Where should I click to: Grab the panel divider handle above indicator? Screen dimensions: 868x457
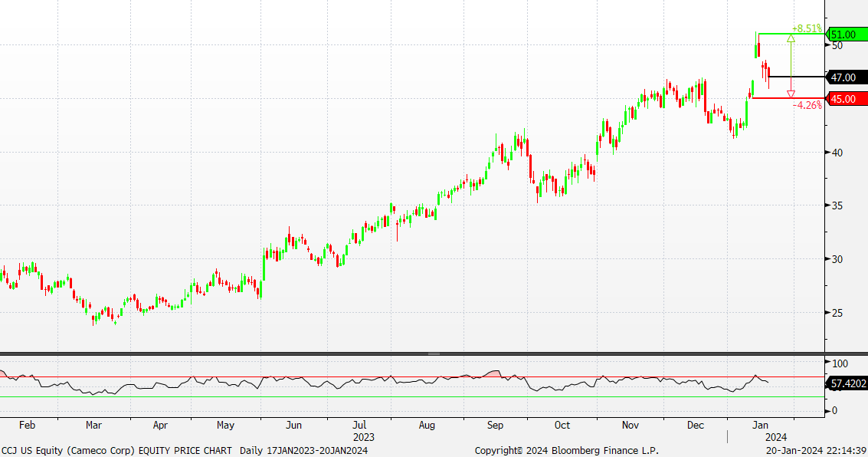(x=434, y=353)
